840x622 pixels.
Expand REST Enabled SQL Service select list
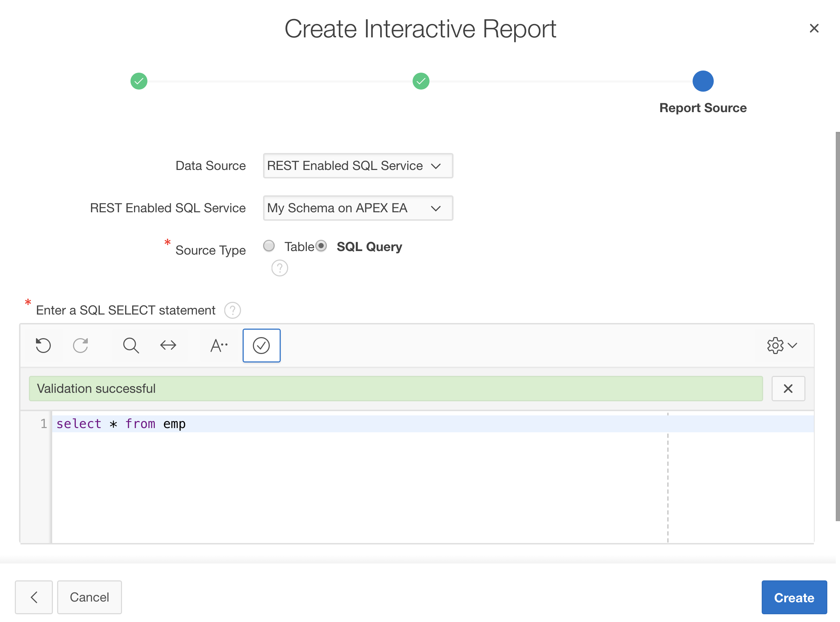358,208
